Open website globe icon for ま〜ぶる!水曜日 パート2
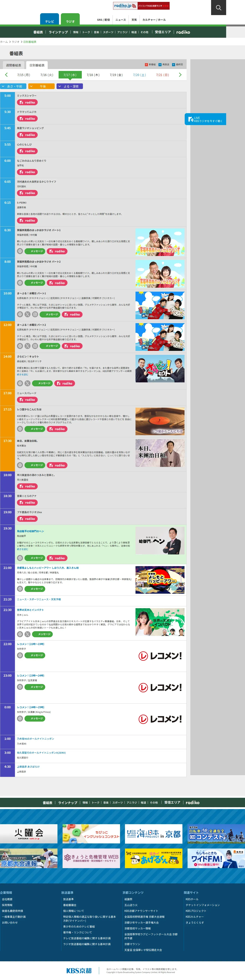Image resolution: width=245 pixels, height=980 pixels. 20,346
